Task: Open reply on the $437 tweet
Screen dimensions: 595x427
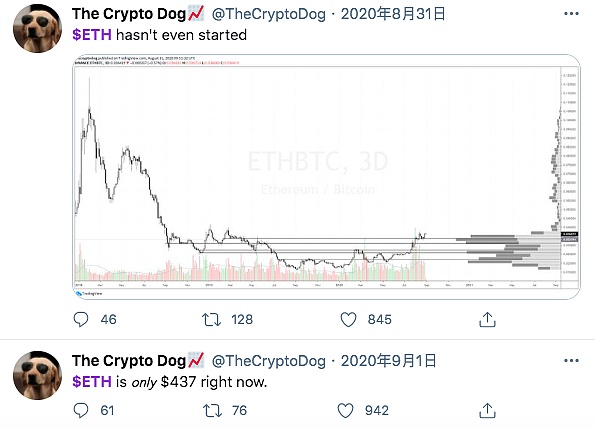Action: pyautogui.click(x=80, y=410)
